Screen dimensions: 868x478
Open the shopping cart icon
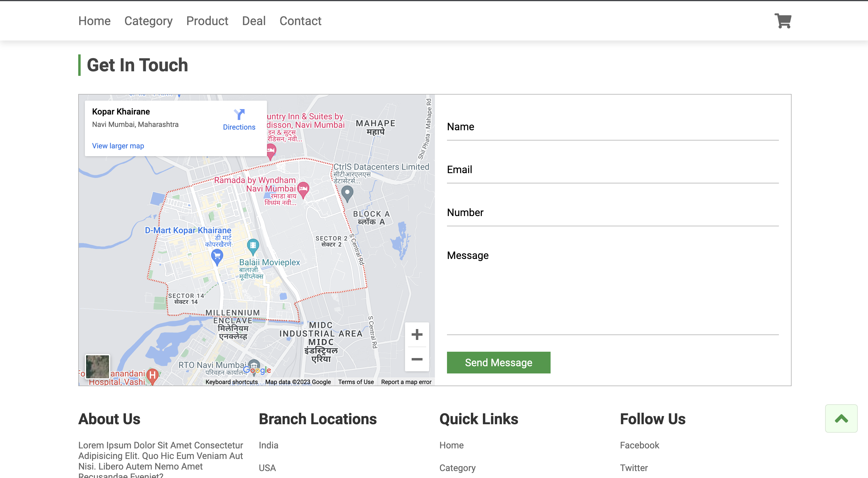pos(783,21)
